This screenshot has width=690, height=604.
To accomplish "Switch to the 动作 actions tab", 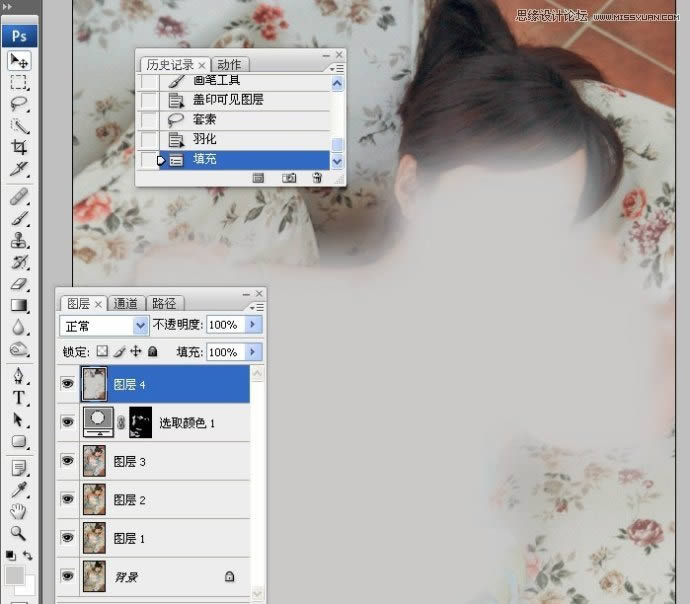I will [x=229, y=64].
